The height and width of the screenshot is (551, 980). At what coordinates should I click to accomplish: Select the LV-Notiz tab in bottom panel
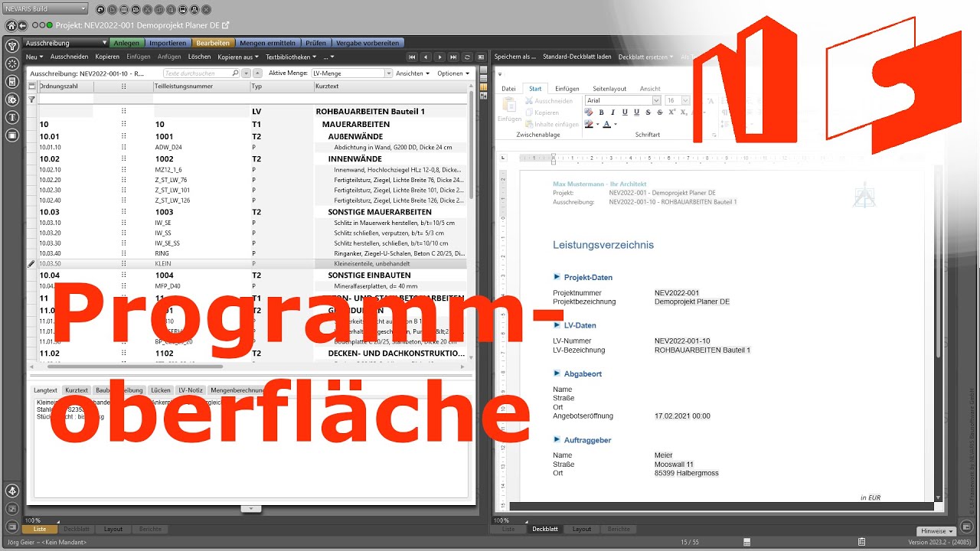click(x=191, y=390)
